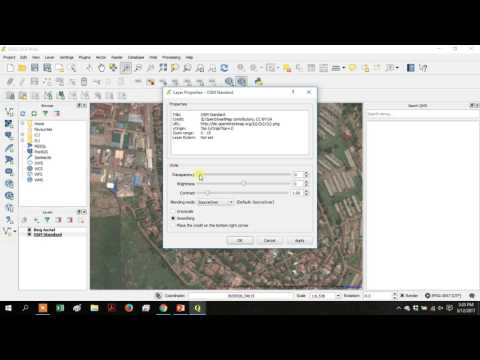Open the Settings menu
The width and height of the screenshot is (480, 360).
[x=66, y=57]
